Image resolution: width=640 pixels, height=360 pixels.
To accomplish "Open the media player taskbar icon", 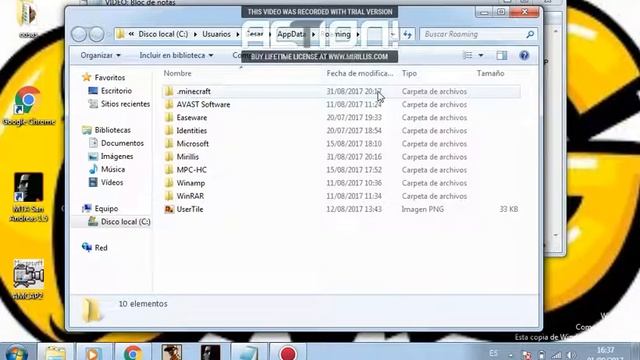I will (x=94, y=353).
